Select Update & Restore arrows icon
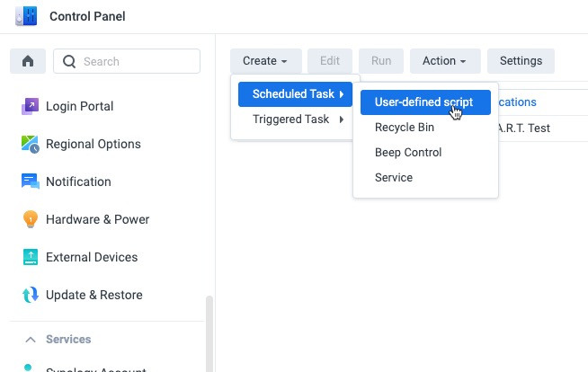The width and height of the screenshot is (588, 372). [x=31, y=295]
